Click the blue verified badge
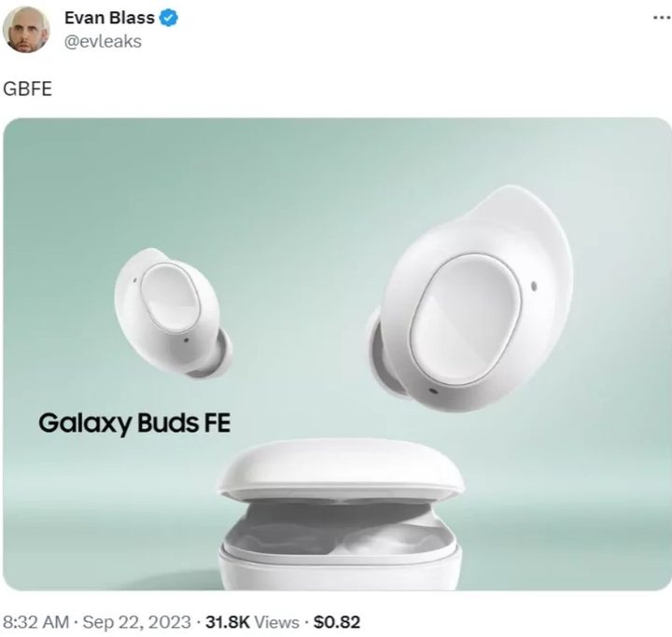Viewport: 672px width, 637px height. tap(169, 18)
